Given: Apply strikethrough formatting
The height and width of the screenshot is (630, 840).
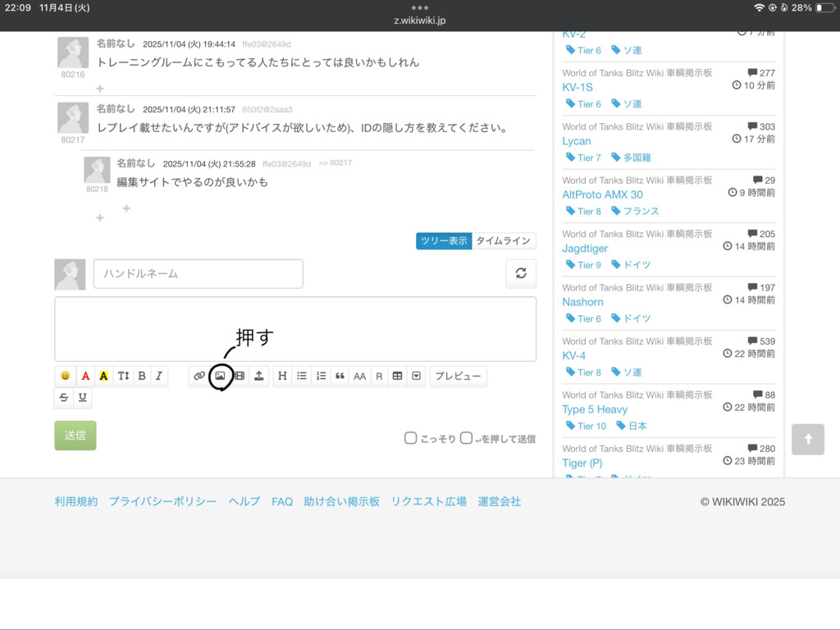Looking at the screenshot, I should 64,397.
